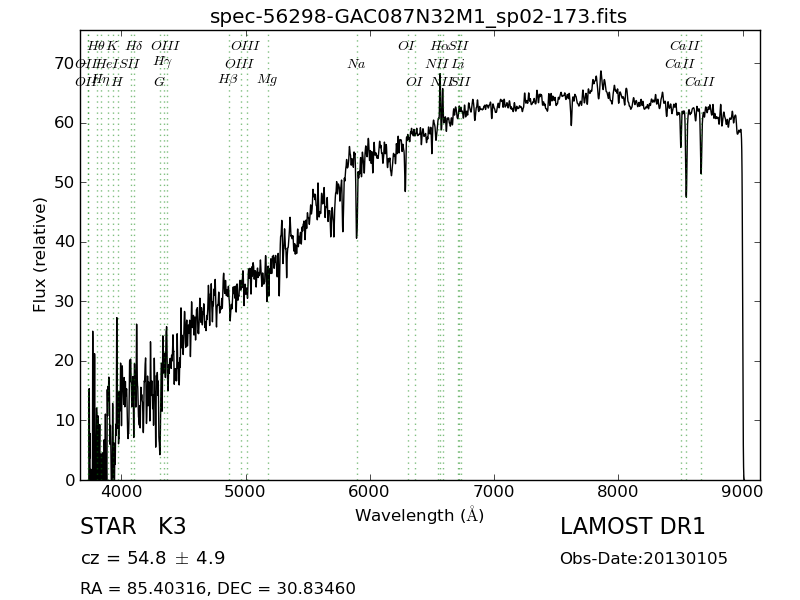This screenshot has width=800, height=600.
Task: Click the 'Na' spectral line label
Action: tap(357, 64)
